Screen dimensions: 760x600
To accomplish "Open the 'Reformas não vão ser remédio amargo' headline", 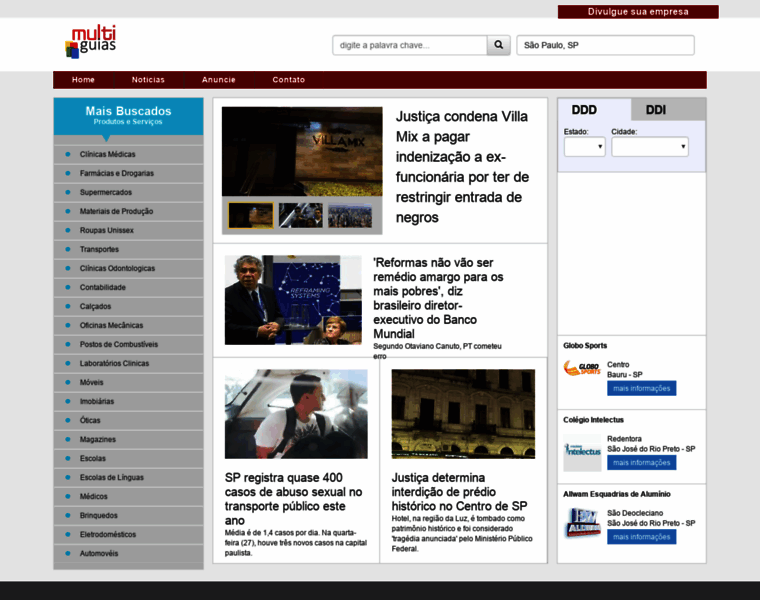I will click(x=438, y=298).
